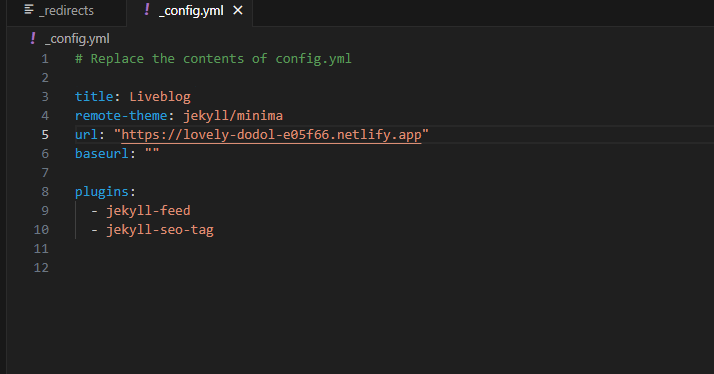The width and height of the screenshot is (714, 374).
Task: Select the _config.yml editor tab
Action: pos(189,11)
